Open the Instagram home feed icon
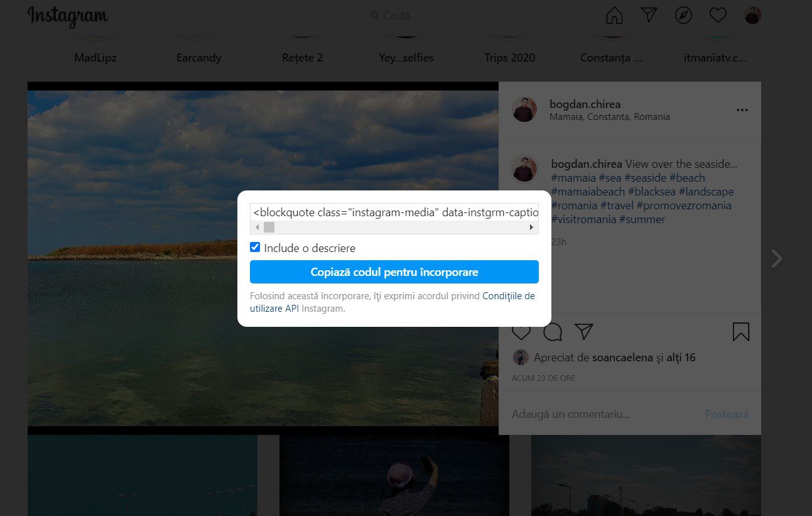Viewport: 812px width, 516px height. click(614, 16)
